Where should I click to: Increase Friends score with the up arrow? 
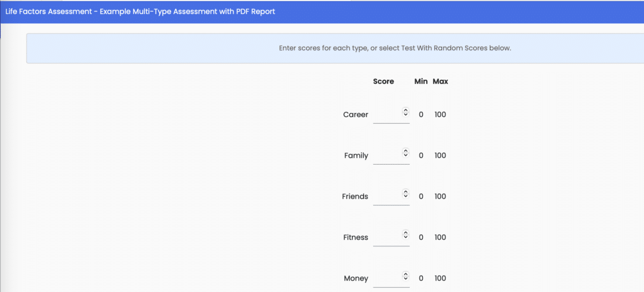pyautogui.click(x=406, y=192)
